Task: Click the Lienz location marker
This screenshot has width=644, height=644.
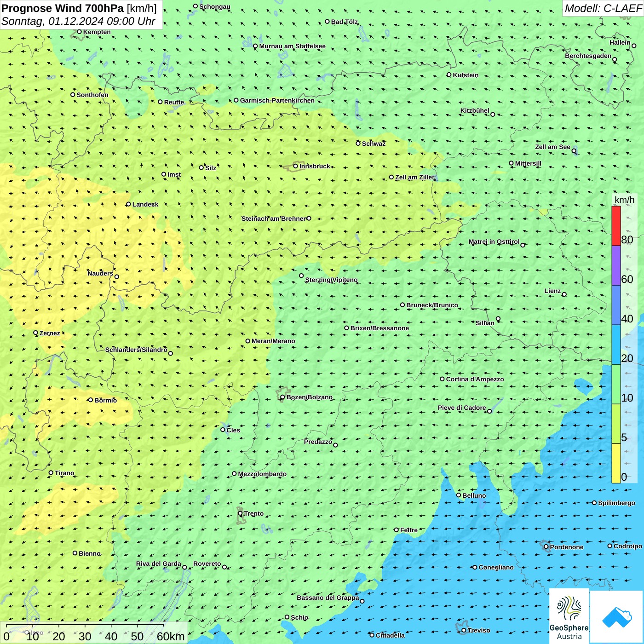Action: click(x=564, y=294)
